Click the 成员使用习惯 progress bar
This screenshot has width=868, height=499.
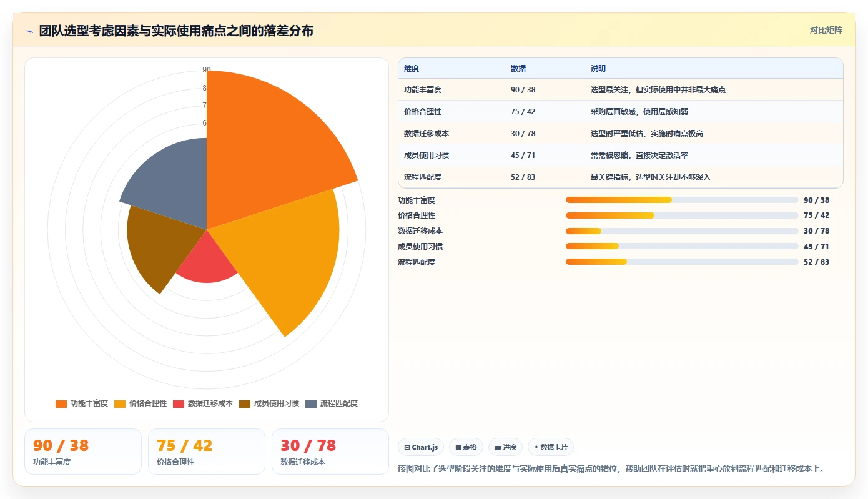682,247
